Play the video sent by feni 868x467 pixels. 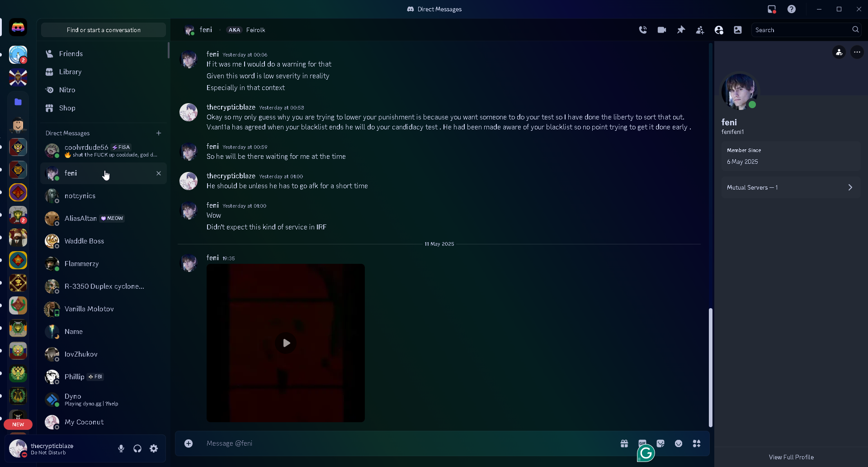coord(286,343)
